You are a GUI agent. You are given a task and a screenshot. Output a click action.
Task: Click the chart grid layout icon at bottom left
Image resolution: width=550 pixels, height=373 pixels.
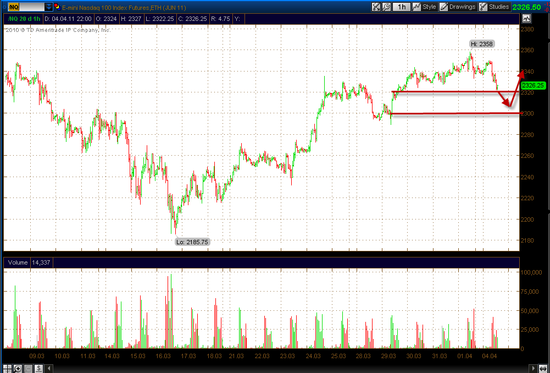7,369
